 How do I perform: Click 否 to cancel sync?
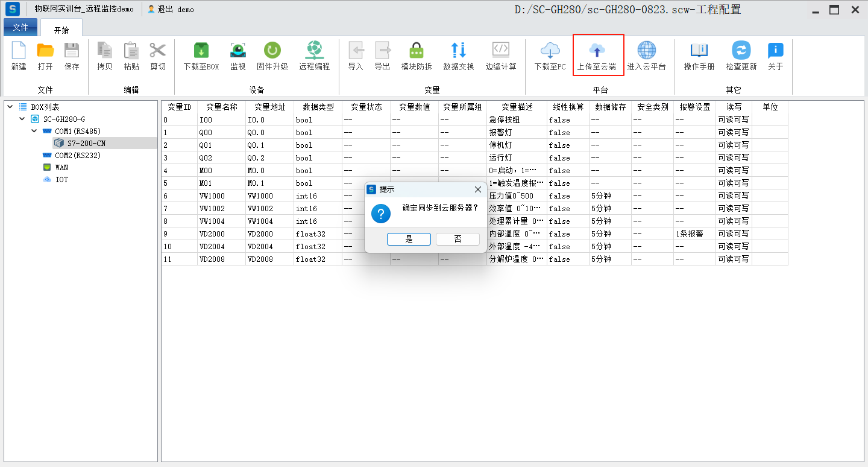[458, 239]
